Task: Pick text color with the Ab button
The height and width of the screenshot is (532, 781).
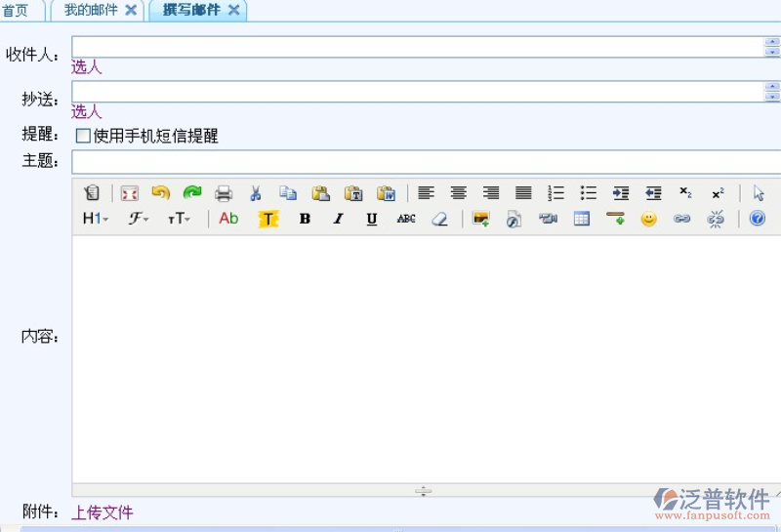Action: (228, 219)
